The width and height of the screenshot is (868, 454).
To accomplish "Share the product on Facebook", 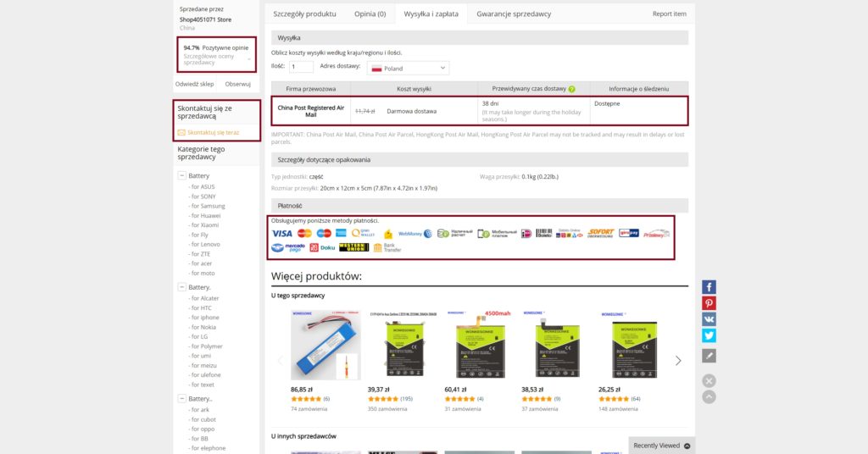I will pos(709,287).
